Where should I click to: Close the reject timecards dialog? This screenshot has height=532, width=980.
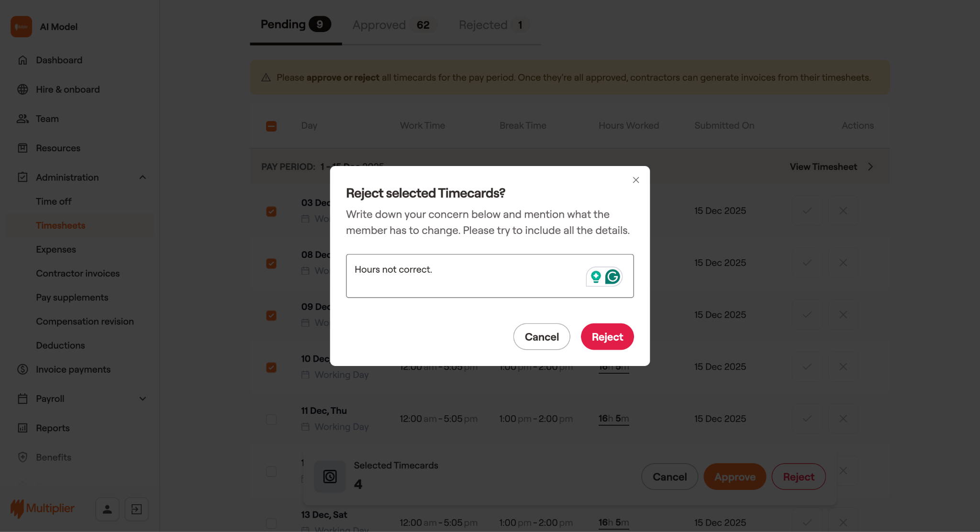[x=636, y=180]
